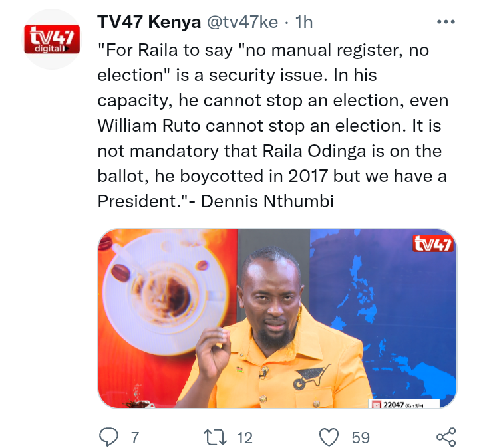Open the share options icon
The image size is (479, 448).
[x=446, y=437]
